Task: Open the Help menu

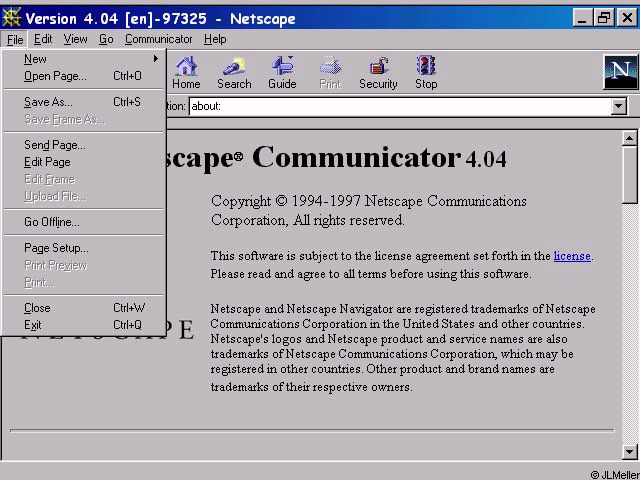Action: click(215, 39)
